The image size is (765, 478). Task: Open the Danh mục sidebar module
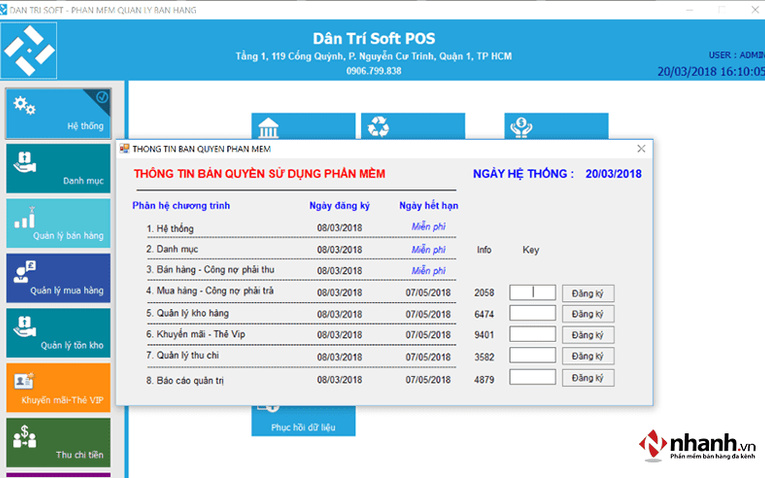[x=58, y=168]
